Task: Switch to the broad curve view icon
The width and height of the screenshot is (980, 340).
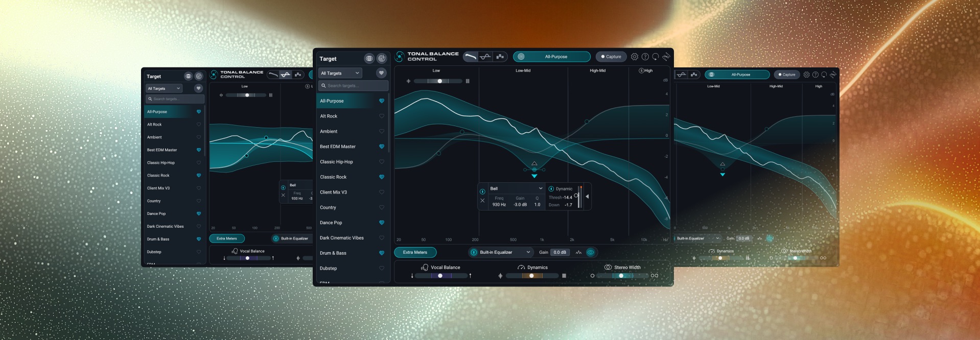Action: [x=471, y=57]
